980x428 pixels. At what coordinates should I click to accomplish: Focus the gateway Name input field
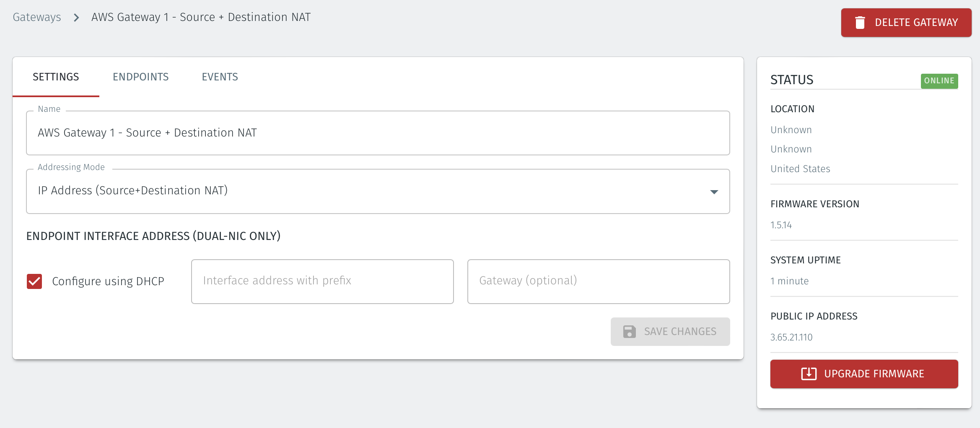[378, 133]
